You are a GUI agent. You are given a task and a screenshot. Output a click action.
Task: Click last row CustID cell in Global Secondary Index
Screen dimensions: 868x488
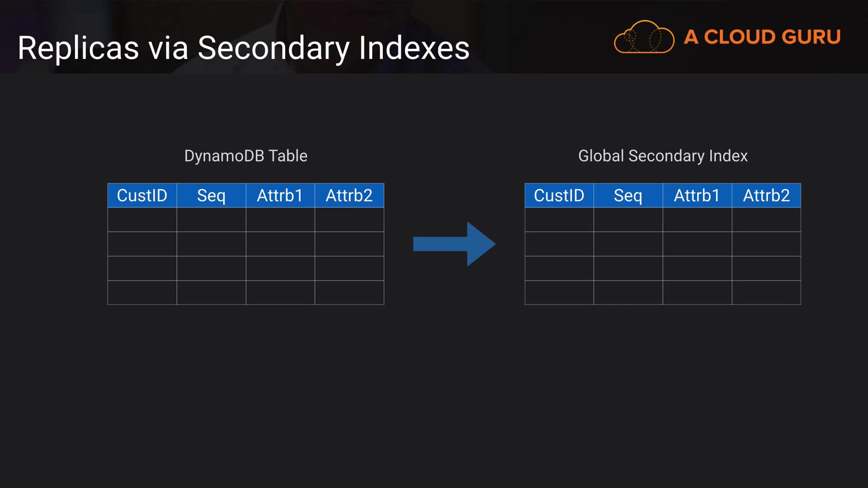coord(559,293)
